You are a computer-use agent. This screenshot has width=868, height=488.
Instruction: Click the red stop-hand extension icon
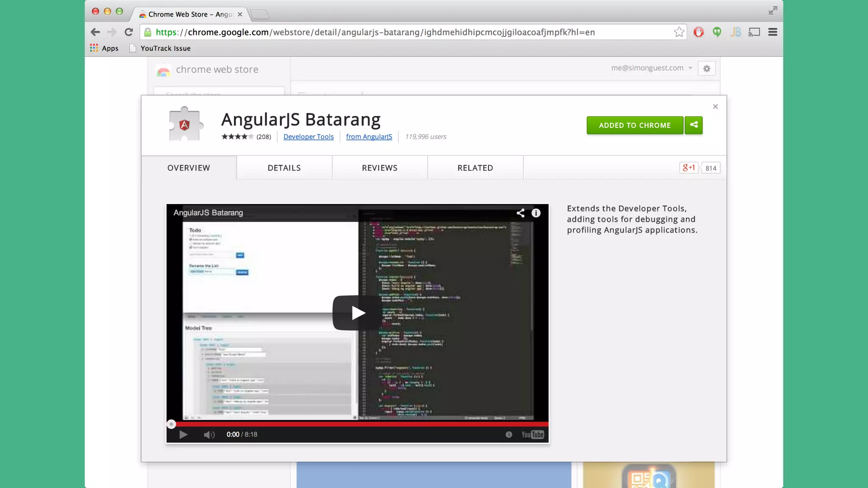click(x=698, y=32)
